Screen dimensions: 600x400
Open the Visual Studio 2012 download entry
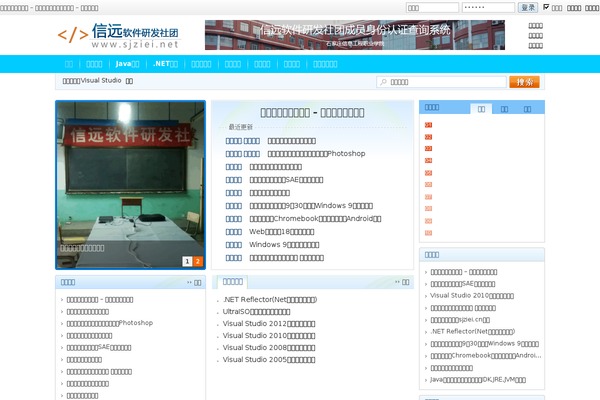click(269, 323)
